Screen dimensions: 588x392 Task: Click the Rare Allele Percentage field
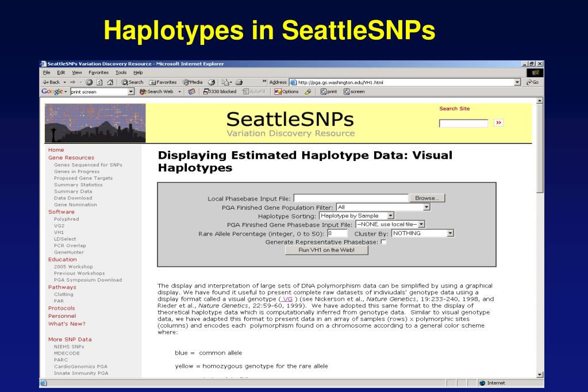pyautogui.click(x=337, y=233)
